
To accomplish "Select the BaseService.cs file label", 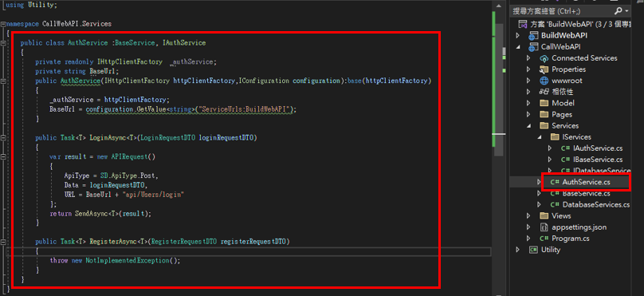I will 586,193.
